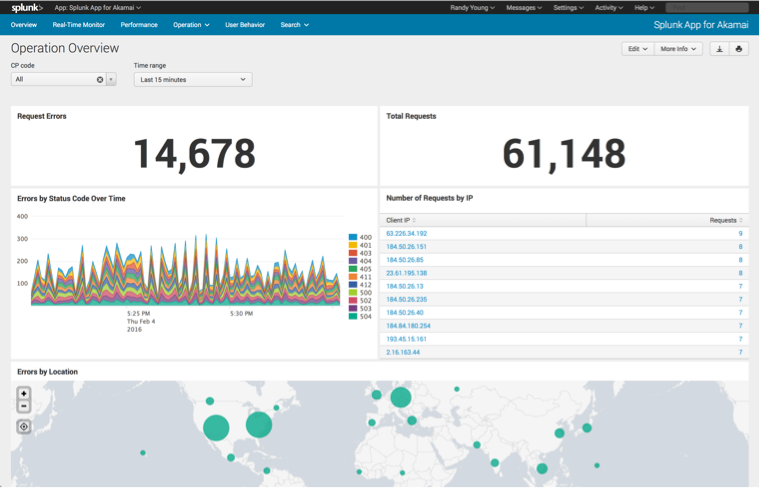Screen dimensions: 760x488
Task: Open the 23.61.195.138 IP link
Action: tap(406, 273)
